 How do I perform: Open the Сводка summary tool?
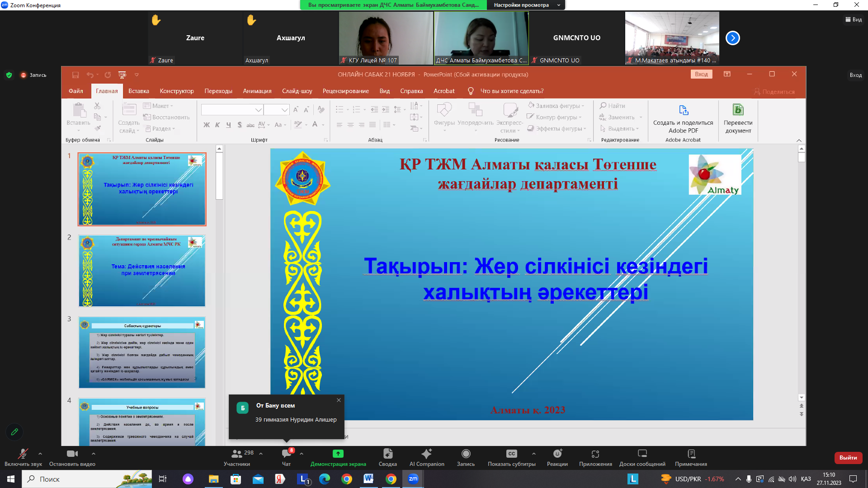(388, 457)
